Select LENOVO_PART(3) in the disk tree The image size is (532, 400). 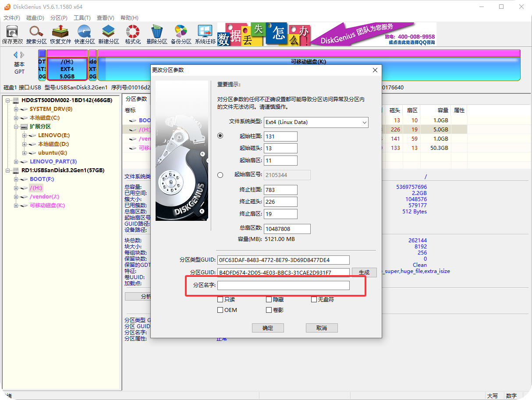(x=53, y=162)
